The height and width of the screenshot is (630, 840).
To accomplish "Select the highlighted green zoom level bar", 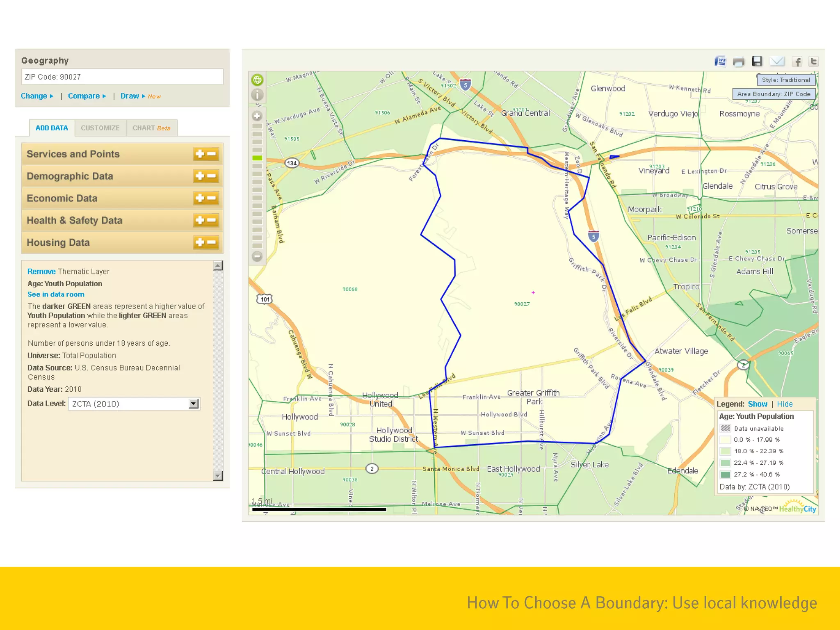I will [257, 158].
